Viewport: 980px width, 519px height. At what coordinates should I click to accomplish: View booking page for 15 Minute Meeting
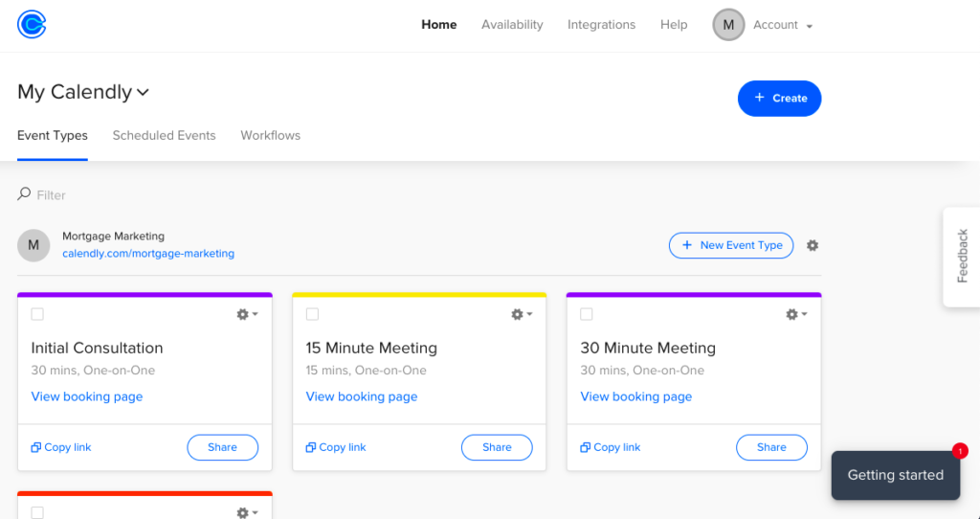[361, 396]
